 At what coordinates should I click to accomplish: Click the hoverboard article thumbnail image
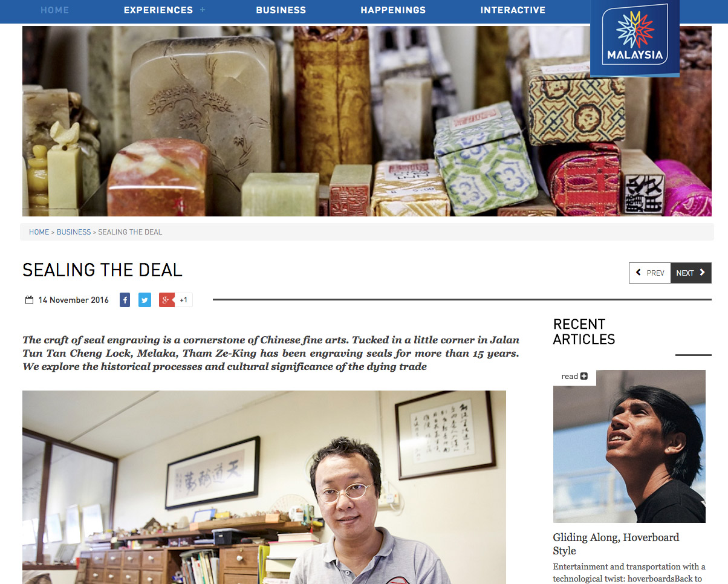click(x=629, y=446)
